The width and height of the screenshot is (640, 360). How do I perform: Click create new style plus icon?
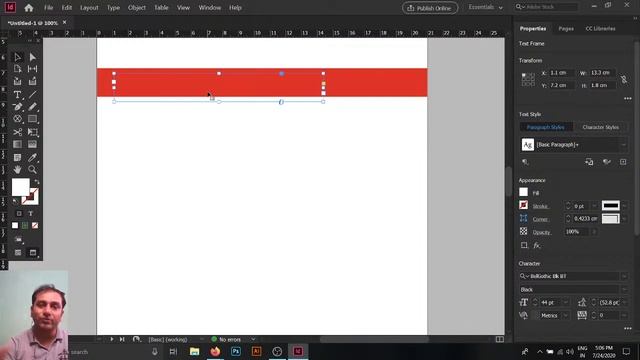pos(623,162)
